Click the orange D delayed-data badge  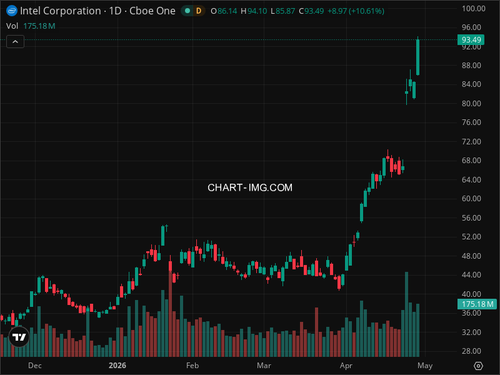pos(199,11)
